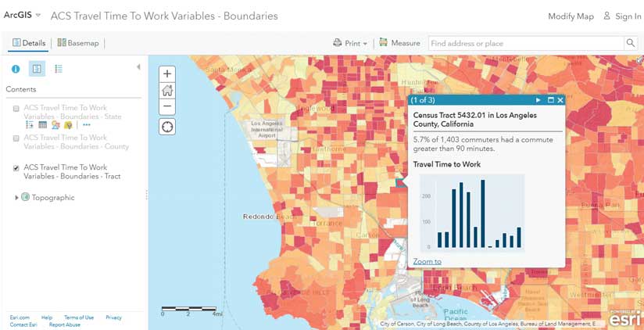
Task: Click Modify Map
Action: point(571,16)
